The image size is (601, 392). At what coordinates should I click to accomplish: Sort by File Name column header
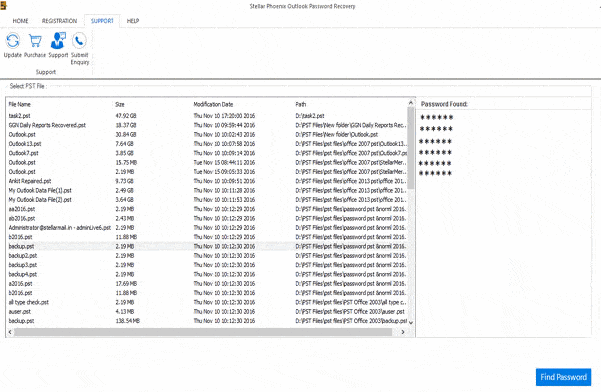click(20, 104)
